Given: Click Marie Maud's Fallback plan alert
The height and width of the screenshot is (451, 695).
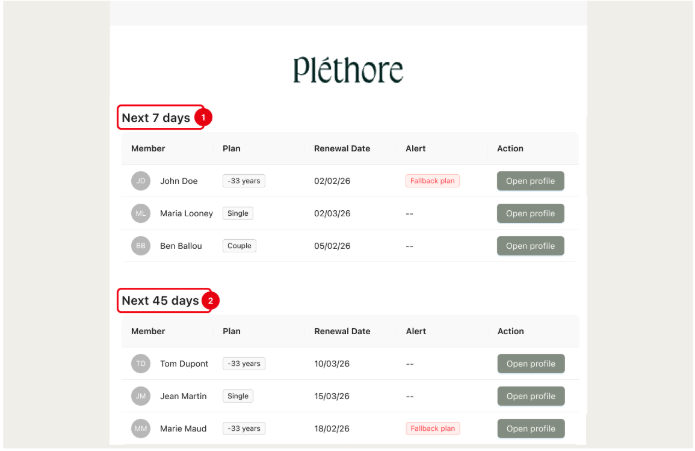Looking at the screenshot, I should [432, 428].
